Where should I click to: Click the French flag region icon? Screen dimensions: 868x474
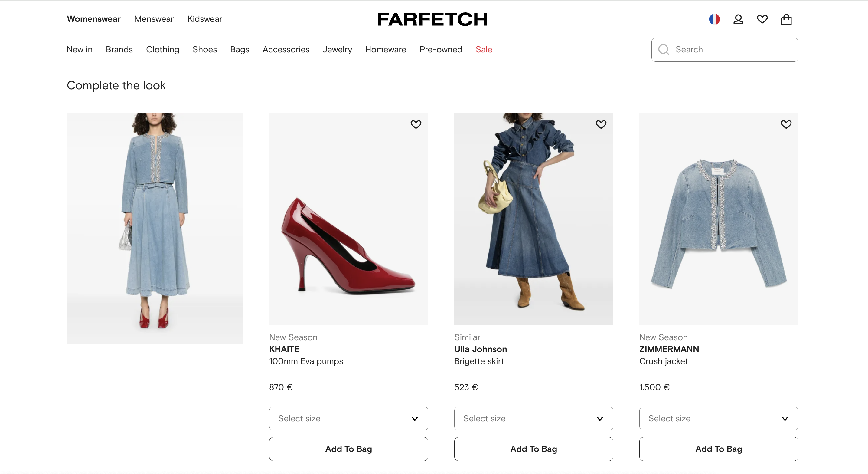point(714,19)
